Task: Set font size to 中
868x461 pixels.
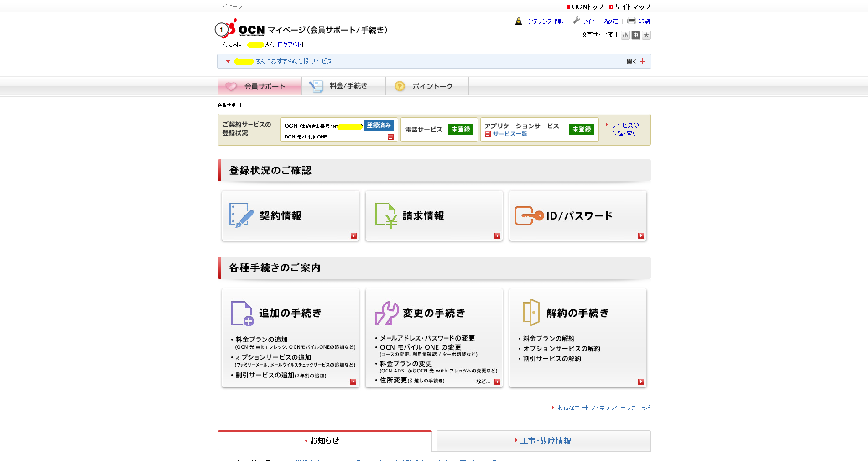Action: (635, 35)
